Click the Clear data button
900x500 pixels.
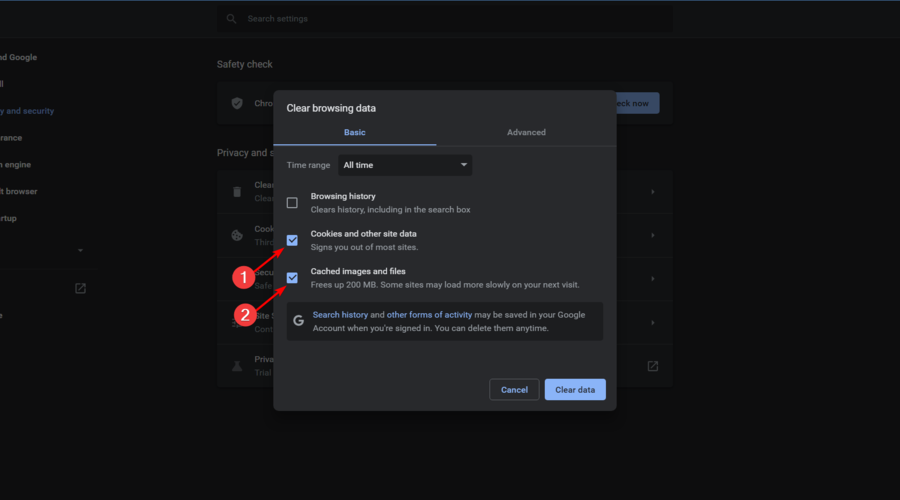575,390
